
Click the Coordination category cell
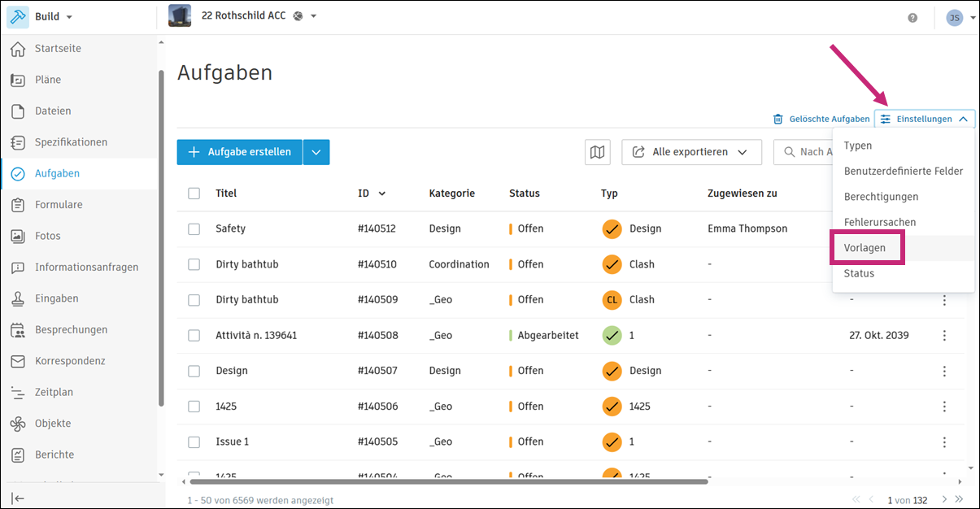(x=460, y=264)
